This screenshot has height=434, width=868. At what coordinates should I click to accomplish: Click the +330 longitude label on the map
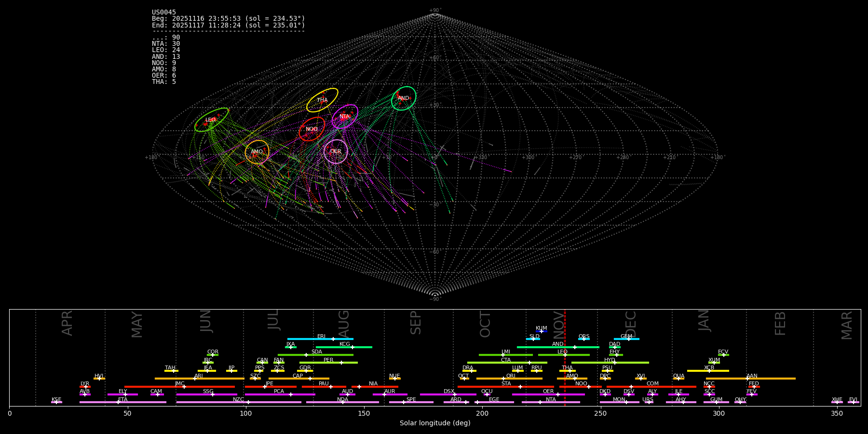(x=480, y=157)
